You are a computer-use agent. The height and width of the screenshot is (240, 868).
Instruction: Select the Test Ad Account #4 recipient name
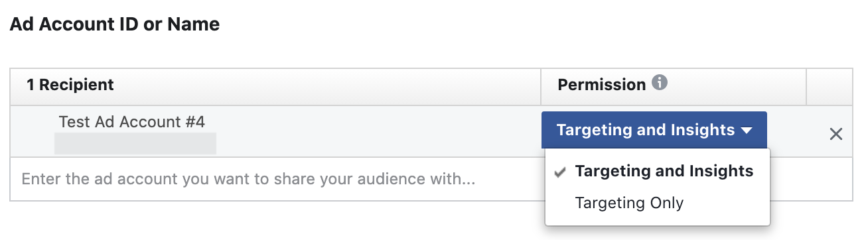(132, 122)
